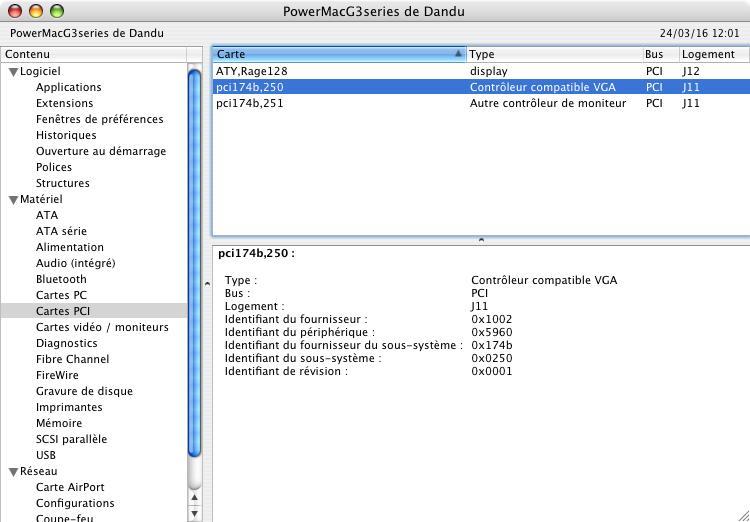Open Applications in the sidebar
The width and height of the screenshot is (750, 522).
(68, 87)
